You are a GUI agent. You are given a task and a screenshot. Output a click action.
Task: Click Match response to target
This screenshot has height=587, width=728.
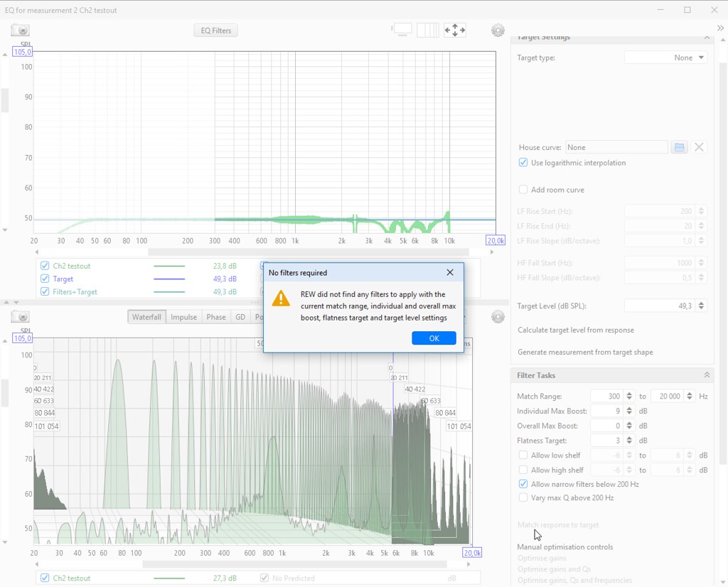[558, 525]
